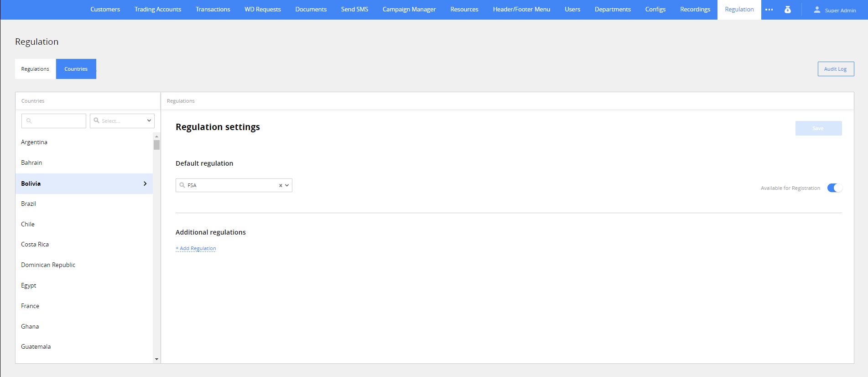This screenshot has height=377, width=868.
Task: Click the country list scrollbar thumb
Action: [156, 145]
